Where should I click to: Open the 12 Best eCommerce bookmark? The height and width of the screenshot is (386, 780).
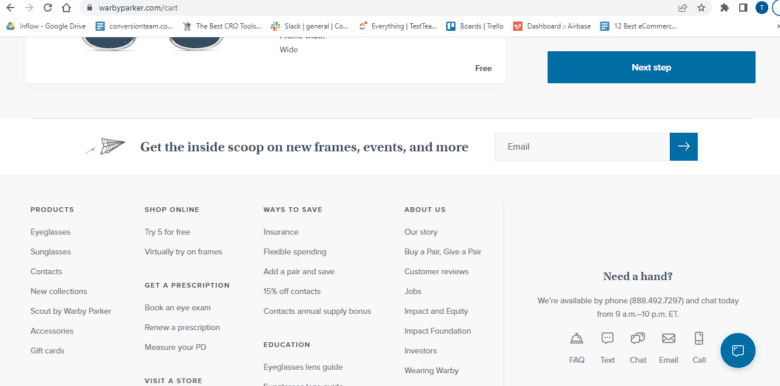639,26
